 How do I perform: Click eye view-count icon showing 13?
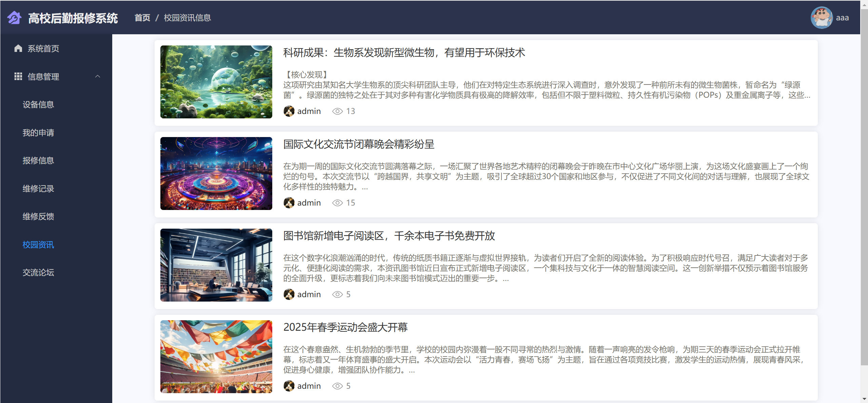point(337,111)
